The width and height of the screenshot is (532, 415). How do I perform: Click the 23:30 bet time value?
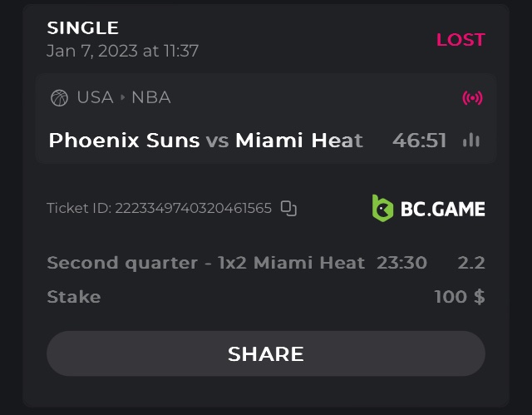[x=401, y=263]
